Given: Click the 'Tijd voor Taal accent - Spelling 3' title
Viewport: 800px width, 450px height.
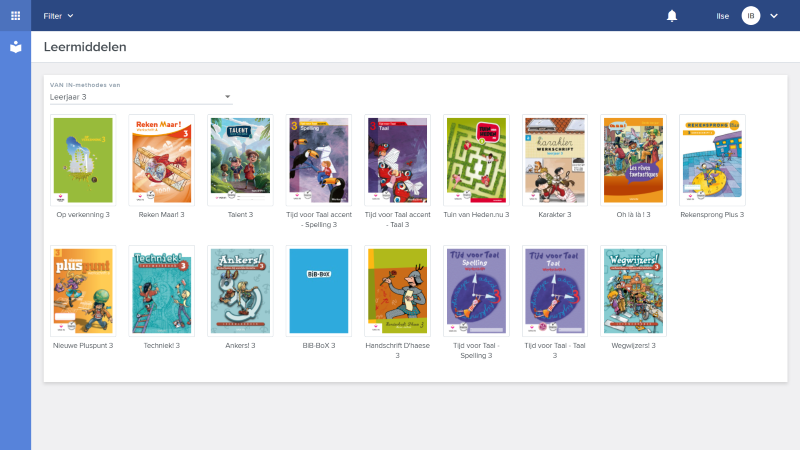Looking at the screenshot, I should (319, 220).
